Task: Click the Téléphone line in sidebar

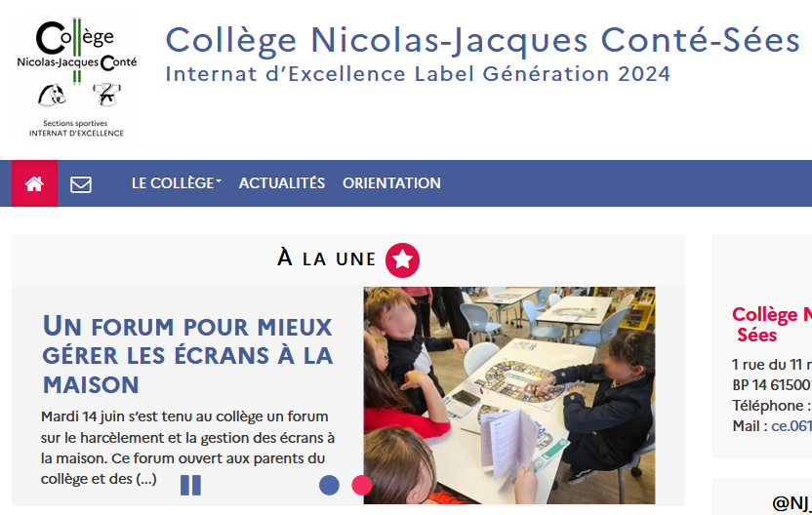Action: pyautogui.click(x=771, y=406)
